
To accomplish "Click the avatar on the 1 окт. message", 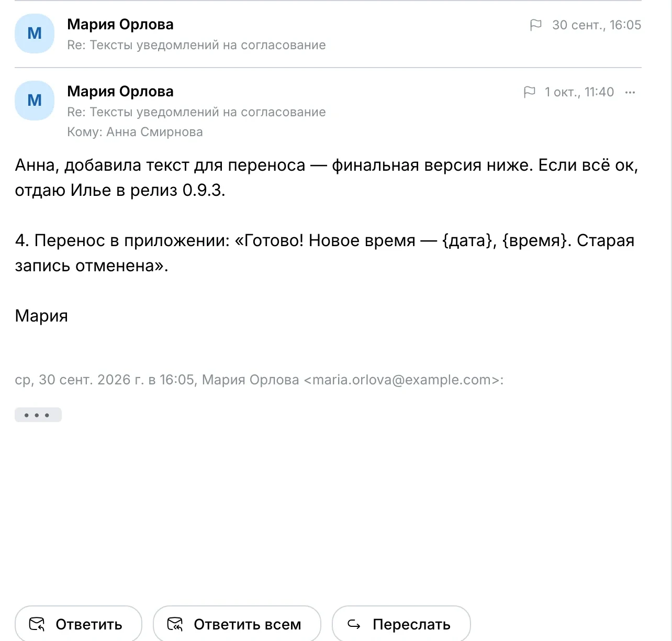I will tap(35, 101).
